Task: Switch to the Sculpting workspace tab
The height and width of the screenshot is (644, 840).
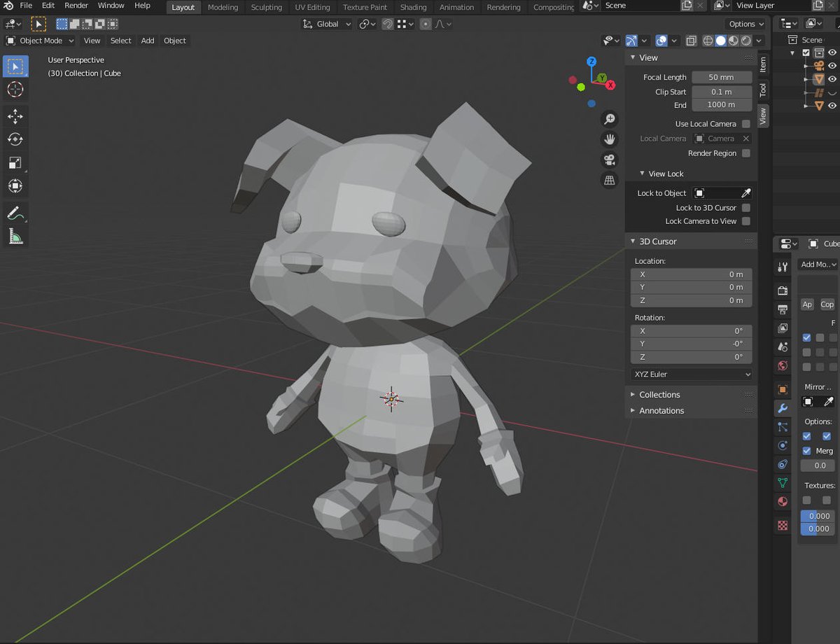Action: point(267,7)
